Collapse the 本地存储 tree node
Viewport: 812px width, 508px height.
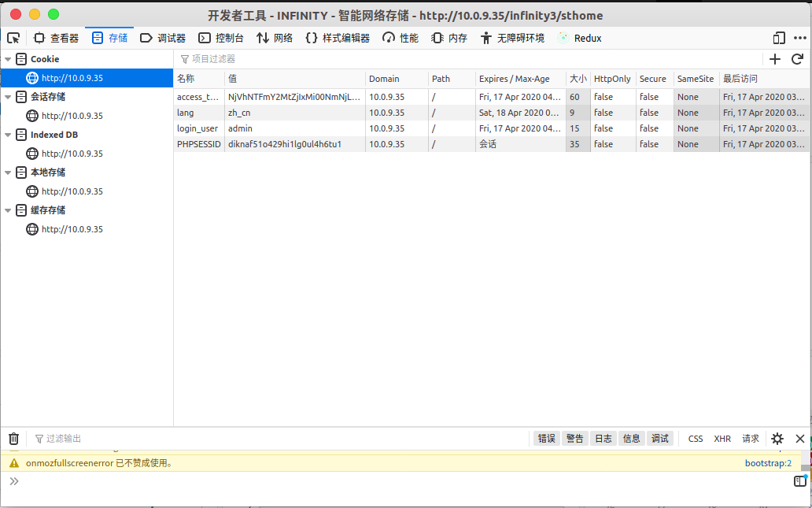pyautogui.click(x=8, y=172)
